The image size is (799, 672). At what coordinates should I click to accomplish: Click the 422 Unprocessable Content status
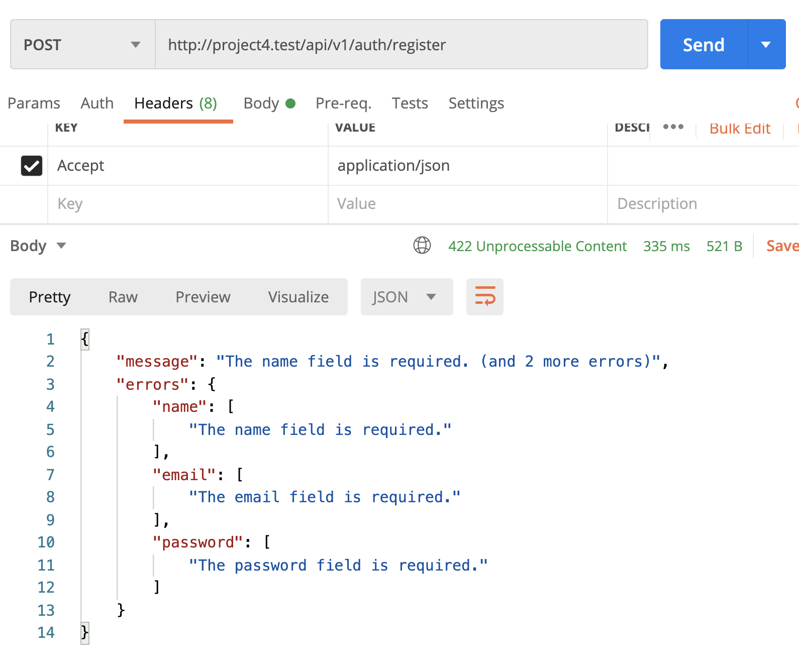click(x=537, y=246)
